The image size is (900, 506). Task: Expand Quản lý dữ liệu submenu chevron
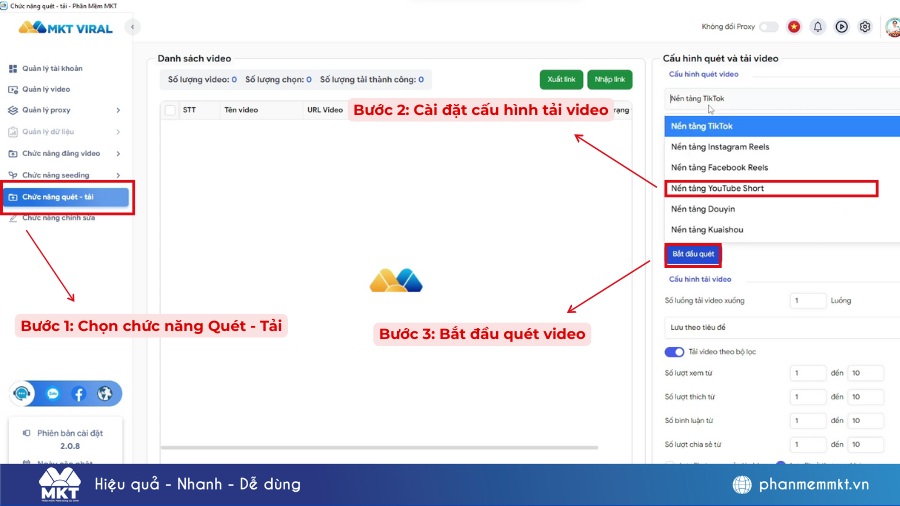[x=118, y=132]
